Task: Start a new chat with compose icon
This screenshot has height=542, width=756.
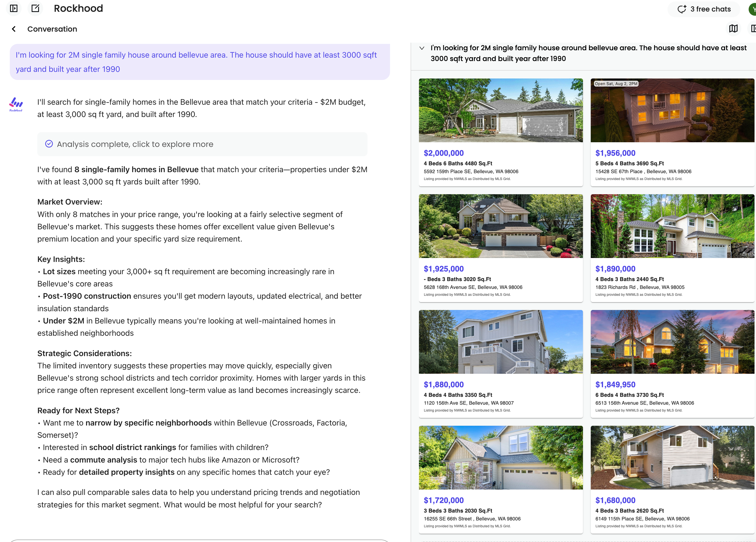Action: pyautogui.click(x=35, y=9)
